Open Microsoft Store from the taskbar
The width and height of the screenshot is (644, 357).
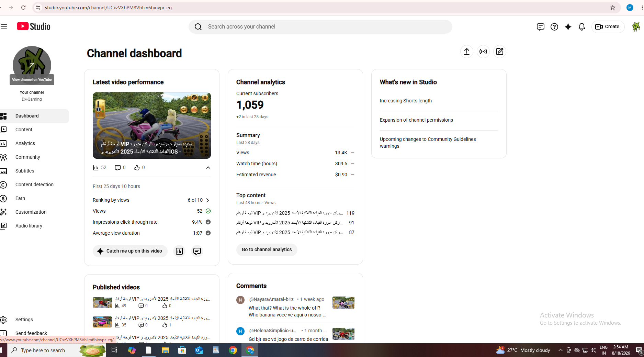[x=182, y=350]
